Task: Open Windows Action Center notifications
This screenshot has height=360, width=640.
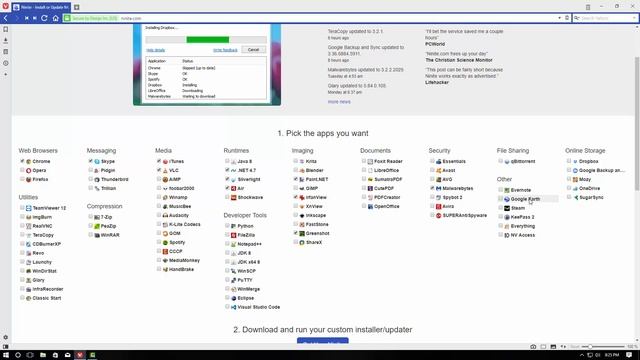Action: (629, 355)
